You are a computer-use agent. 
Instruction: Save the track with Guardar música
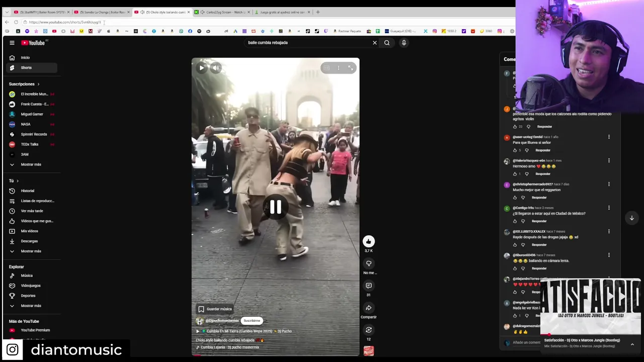(215, 309)
